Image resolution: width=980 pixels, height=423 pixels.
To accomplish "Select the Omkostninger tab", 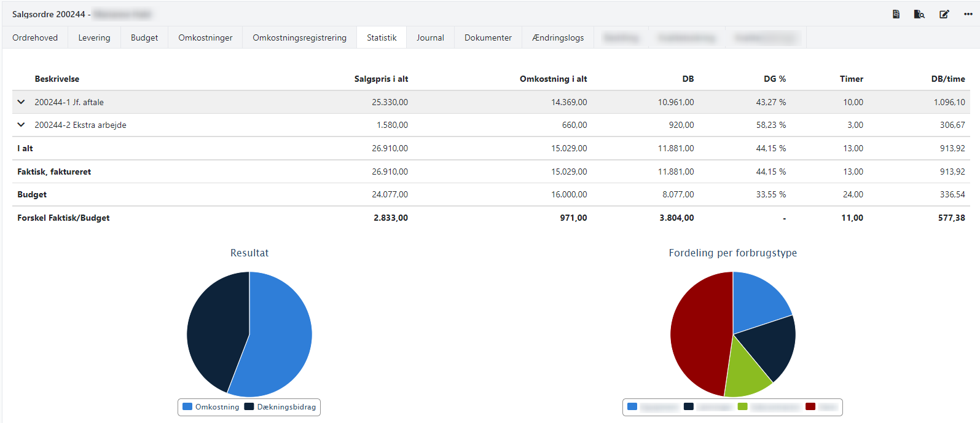I will point(205,38).
